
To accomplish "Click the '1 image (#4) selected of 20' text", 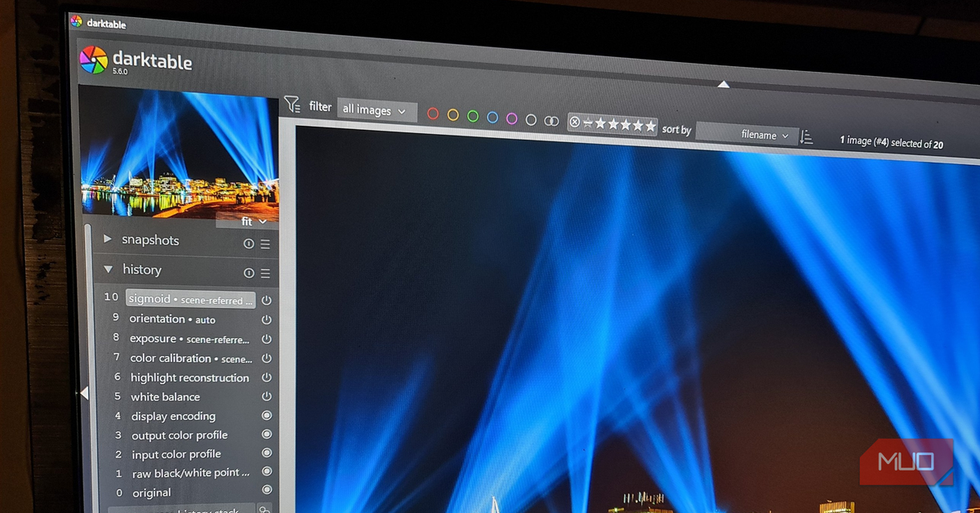I will coord(891,142).
